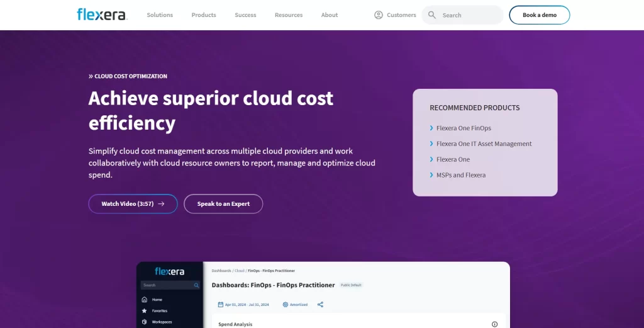This screenshot has width=644, height=328.
Task: Click the dashboard sidebar search magnifier icon
Action: pyautogui.click(x=196, y=285)
